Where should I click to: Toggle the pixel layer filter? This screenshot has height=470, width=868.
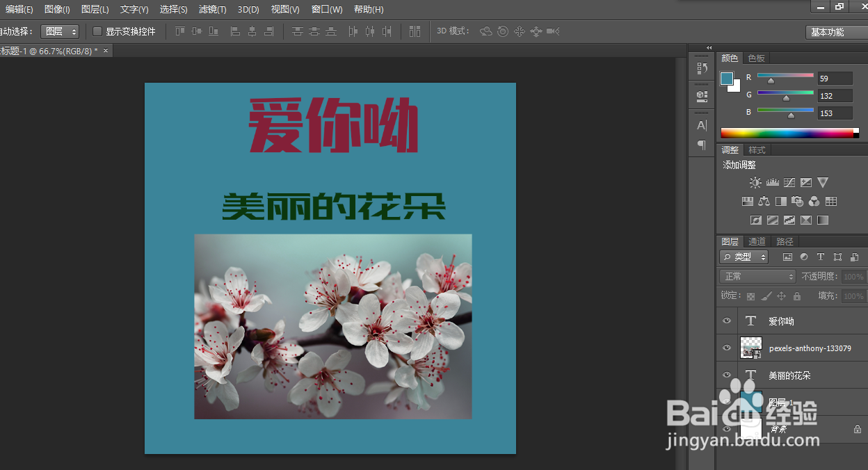pos(788,257)
